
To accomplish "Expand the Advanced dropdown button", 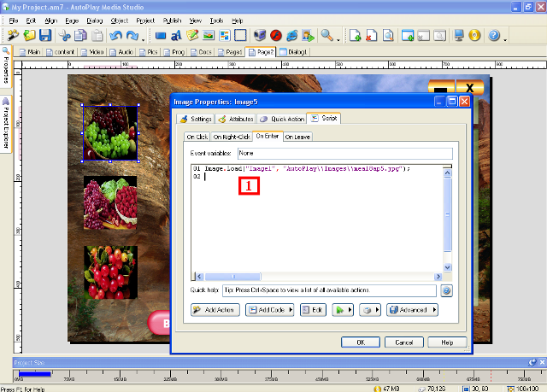I will (x=413, y=310).
